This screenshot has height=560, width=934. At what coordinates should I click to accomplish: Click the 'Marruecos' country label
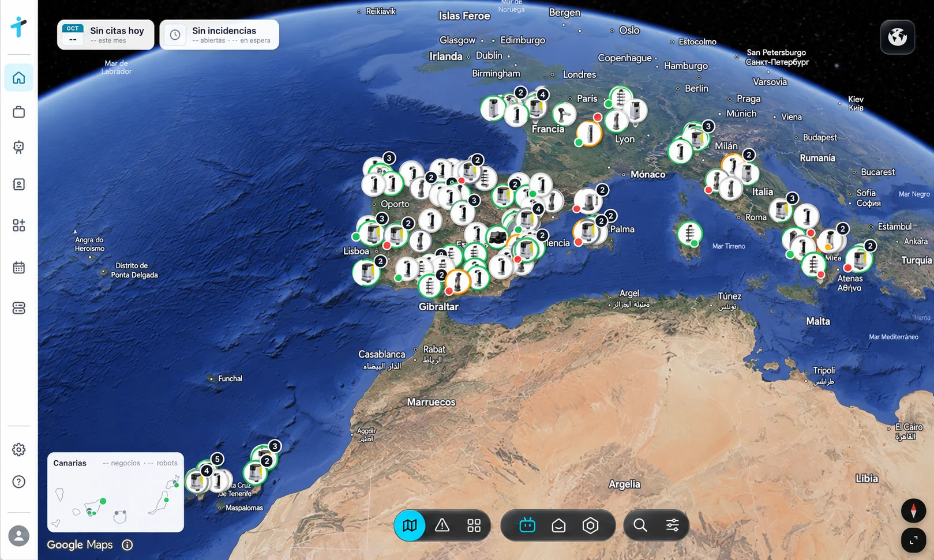[x=431, y=402]
